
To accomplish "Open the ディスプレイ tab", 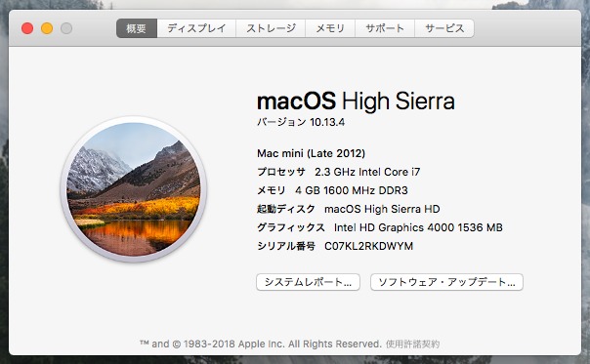I will pos(196,28).
